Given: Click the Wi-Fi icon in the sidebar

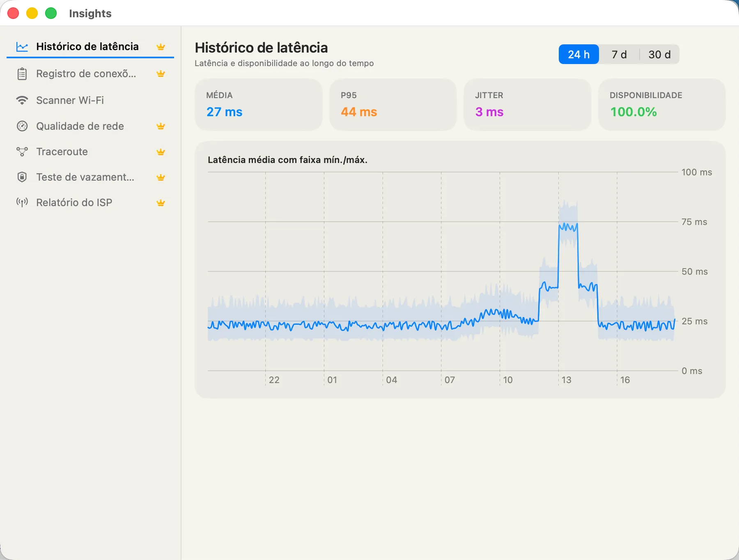Looking at the screenshot, I should 22,100.
